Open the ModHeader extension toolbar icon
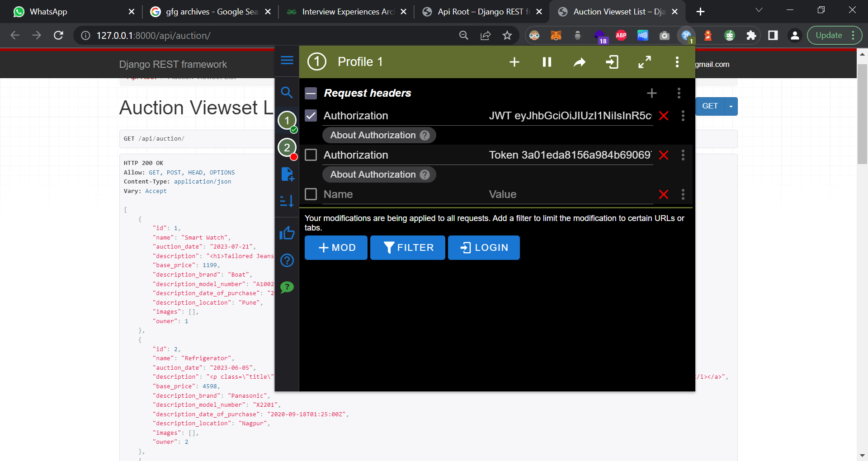 [x=686, y=35]
